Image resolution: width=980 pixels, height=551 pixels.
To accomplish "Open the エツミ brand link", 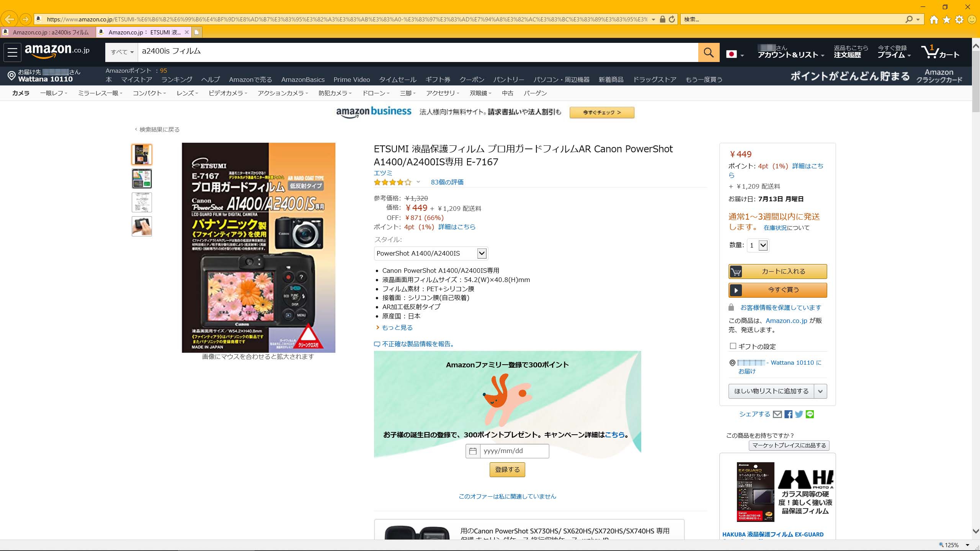I will pos(383,173).
